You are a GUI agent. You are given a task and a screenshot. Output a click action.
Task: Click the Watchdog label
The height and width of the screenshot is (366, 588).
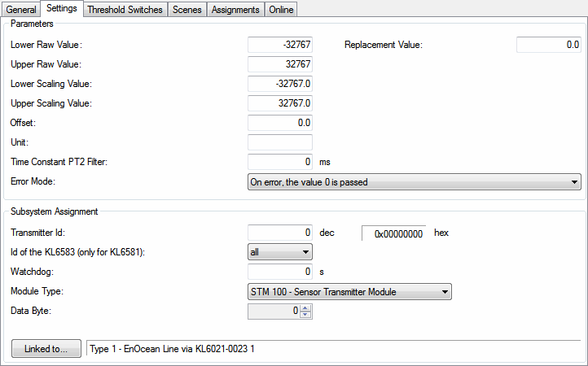tap(33, 271)
